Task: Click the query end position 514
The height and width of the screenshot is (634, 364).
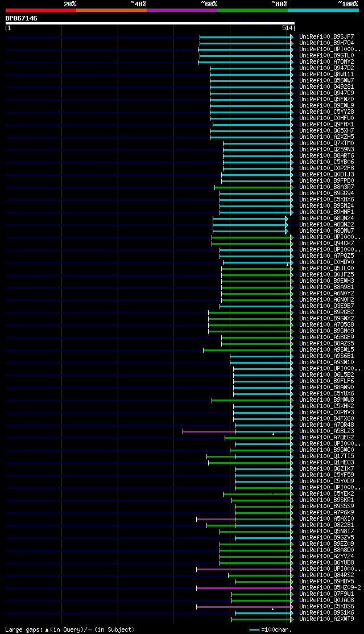Action: (287, 28)
